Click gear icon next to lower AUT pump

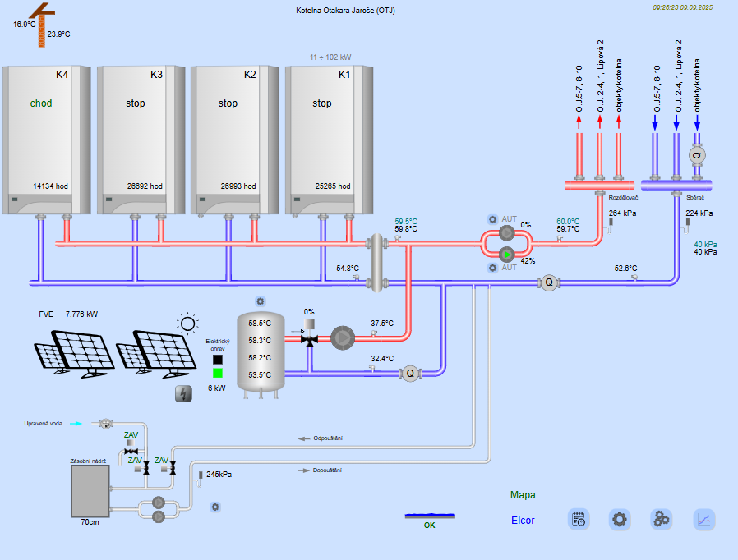click(492, 268)
